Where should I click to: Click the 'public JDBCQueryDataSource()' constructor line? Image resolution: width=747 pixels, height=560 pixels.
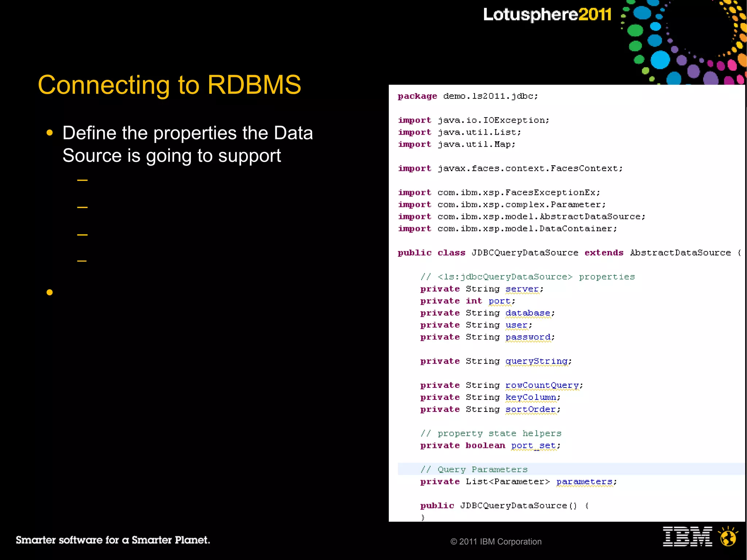click(x=505, y=506)
